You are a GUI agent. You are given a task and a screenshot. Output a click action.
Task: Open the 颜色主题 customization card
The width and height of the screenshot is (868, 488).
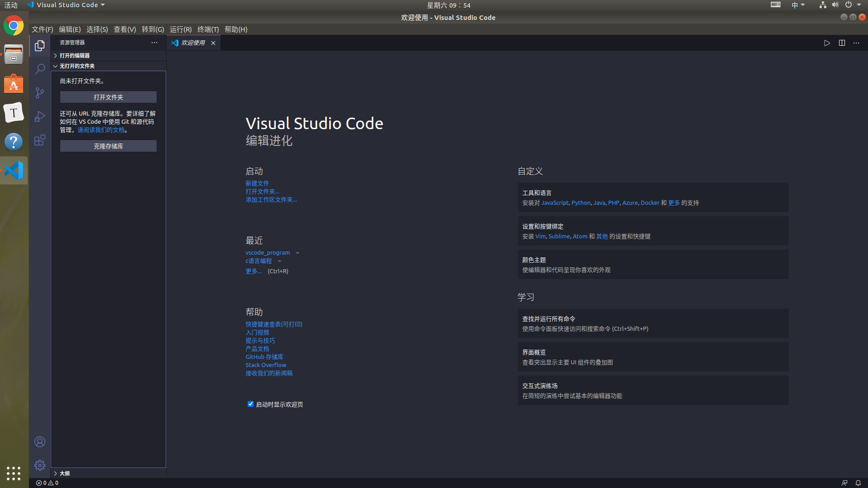653,265
